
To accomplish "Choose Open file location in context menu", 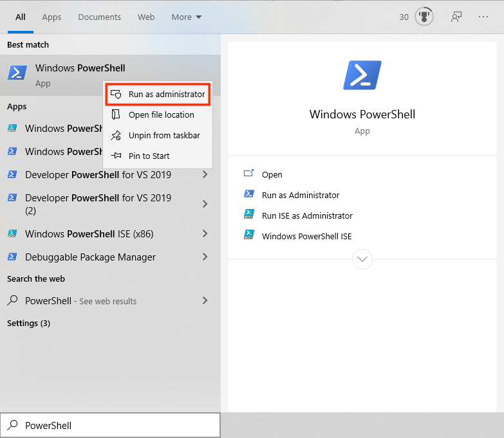I will tap(158, 114).
